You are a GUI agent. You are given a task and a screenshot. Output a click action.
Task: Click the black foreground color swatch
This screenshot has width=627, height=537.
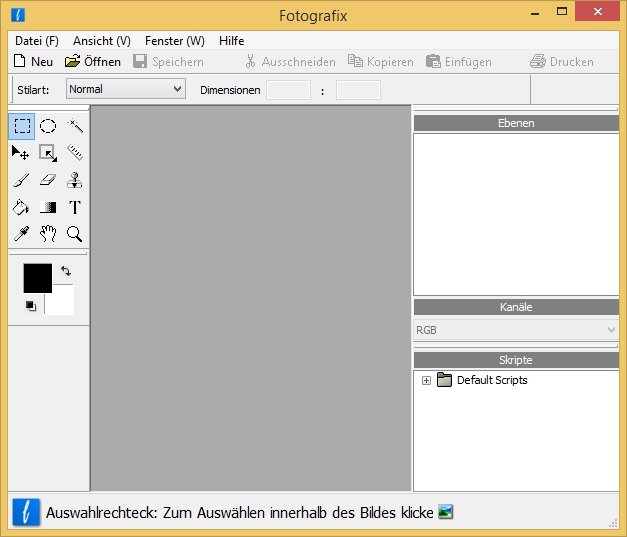(37, 278)
